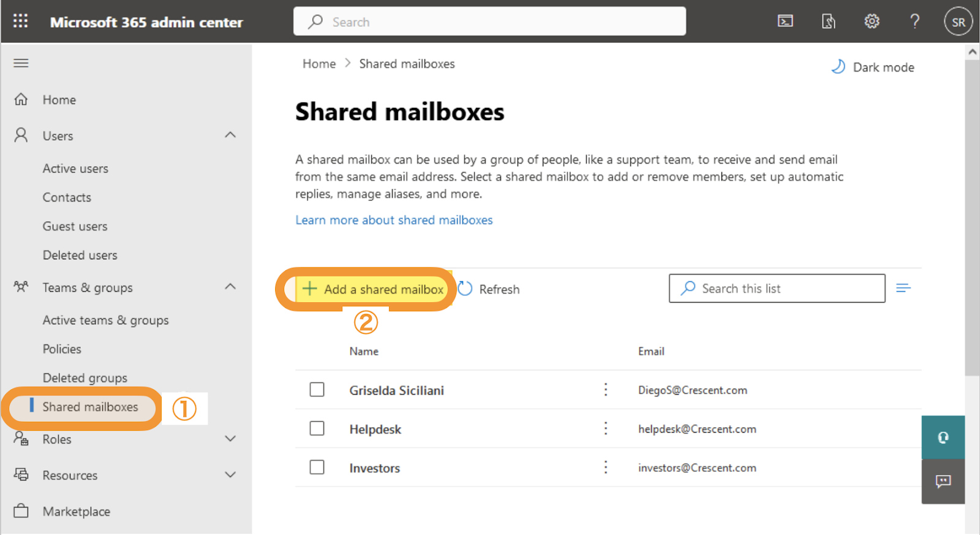The image size is (980, 535).
Task: Click the Microsoft 365 admin center title
Action: click(x=146, y=22)
